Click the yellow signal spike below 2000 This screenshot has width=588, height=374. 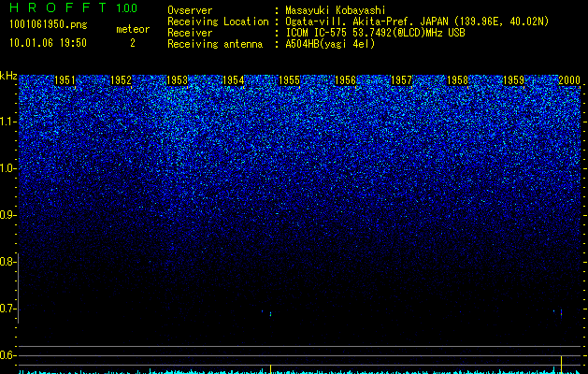tap(562, 365)
